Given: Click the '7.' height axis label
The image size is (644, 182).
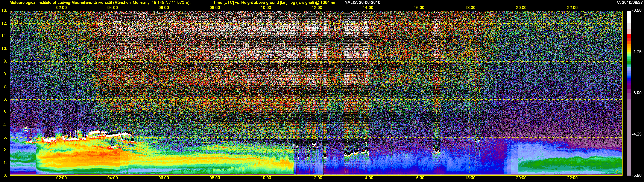Looking at the screenshot, I should pos(5,87).
